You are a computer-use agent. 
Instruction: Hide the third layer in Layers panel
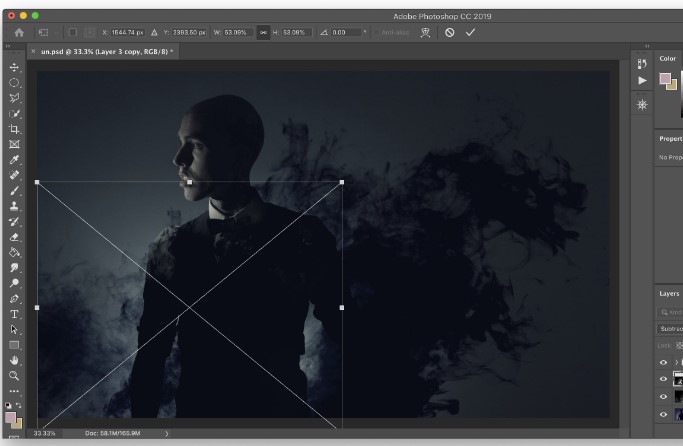pos(663,397)
